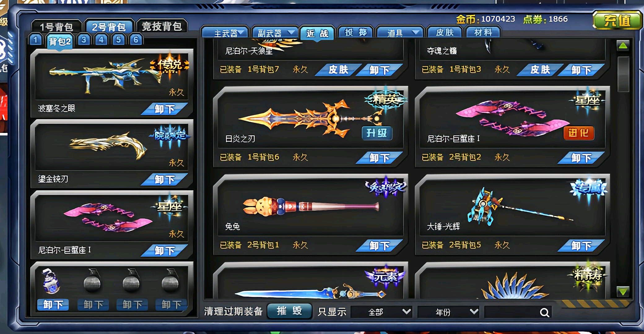This screenshot has height=334, width=644.
Task: Click the blue potion grenade icon
Action: point(51,281)
